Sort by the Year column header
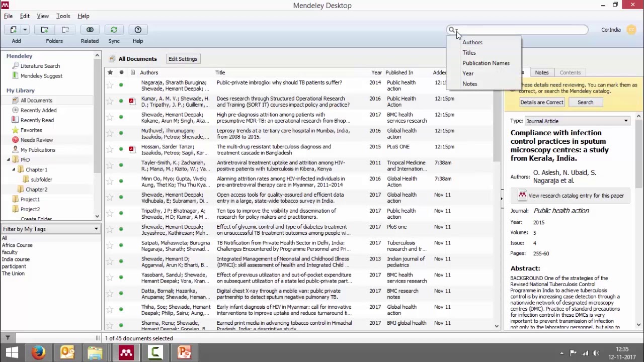This screenshot has width=644, height=362. click(x=376, y=72)
